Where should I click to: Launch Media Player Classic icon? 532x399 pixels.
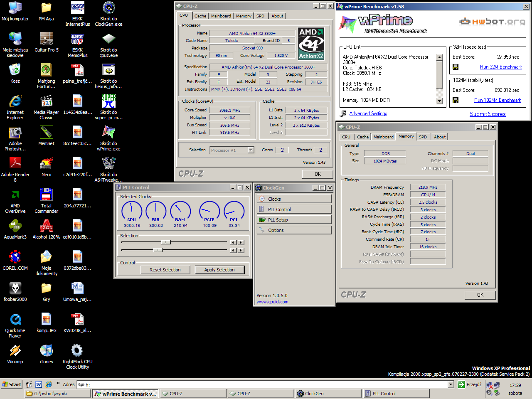point(46,107)
